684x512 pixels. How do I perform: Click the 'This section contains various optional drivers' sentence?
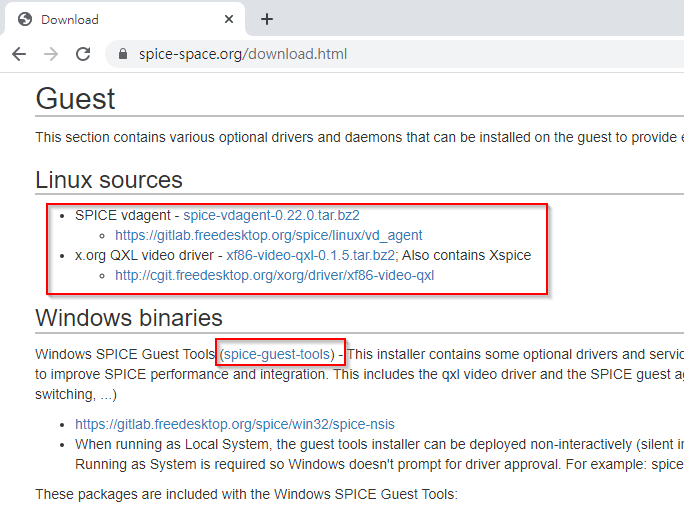click(x=360, y=137)
